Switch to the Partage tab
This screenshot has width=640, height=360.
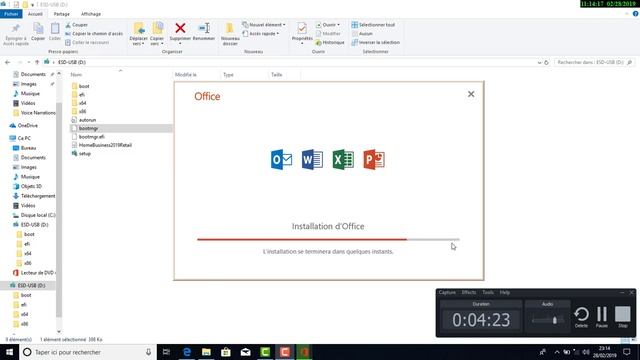(x=62, y=14)
